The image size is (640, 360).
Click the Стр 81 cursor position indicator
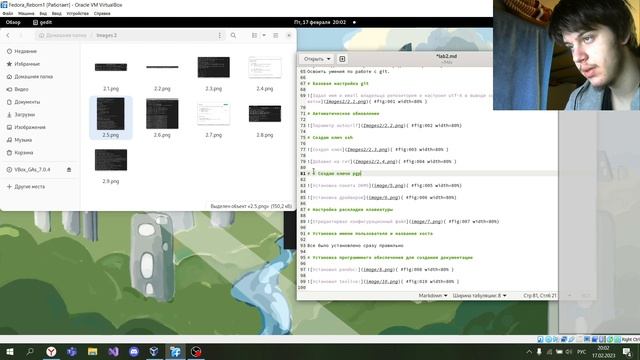[540, 296]
